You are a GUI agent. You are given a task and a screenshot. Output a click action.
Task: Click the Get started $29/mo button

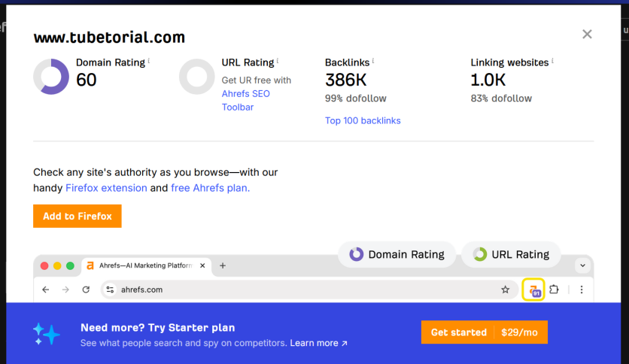pyautogui.click(x=485, y=332)
